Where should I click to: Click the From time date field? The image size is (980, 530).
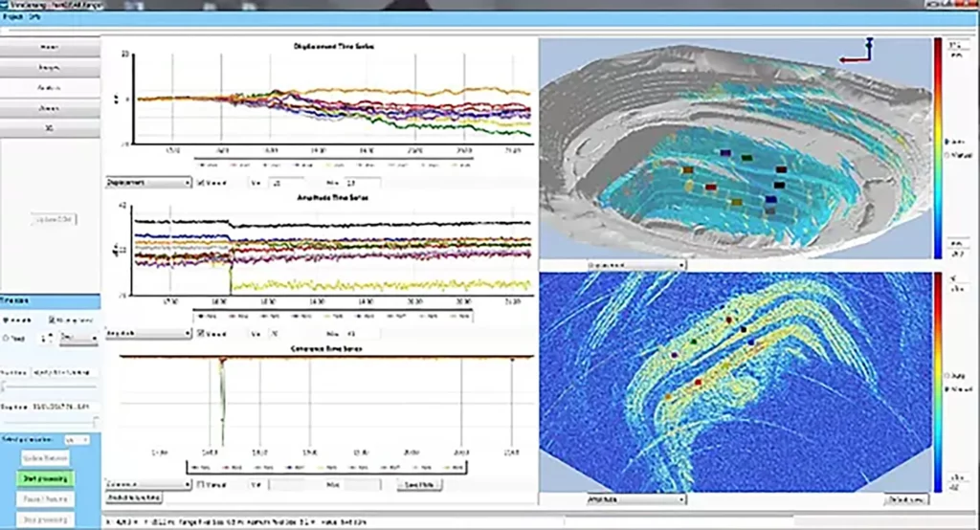(66, 372)
